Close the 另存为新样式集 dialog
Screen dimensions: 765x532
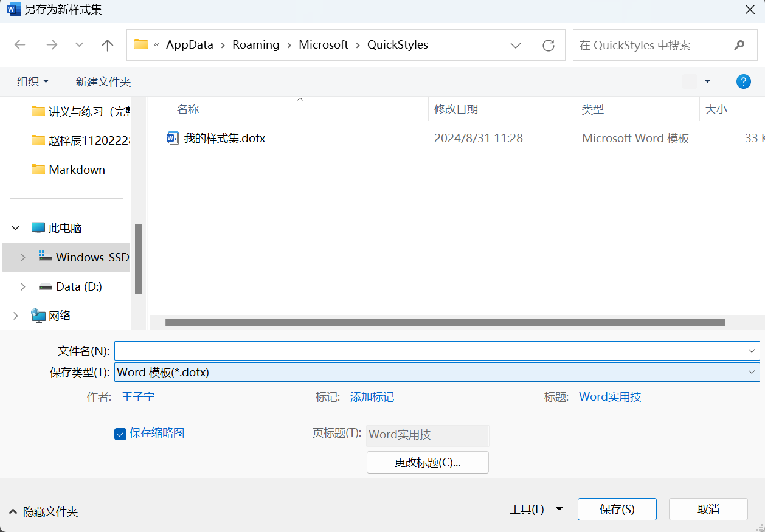coord(750,10)
